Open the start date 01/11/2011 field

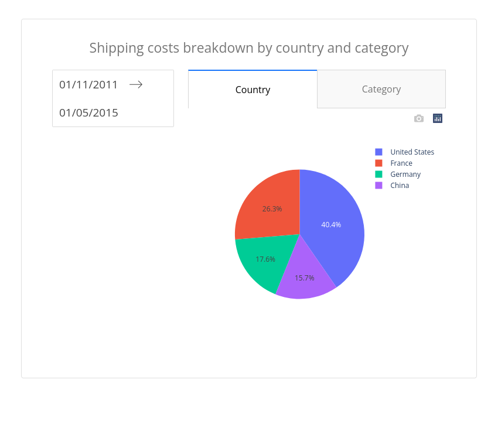pyautogui.click(x=88, y=85)
